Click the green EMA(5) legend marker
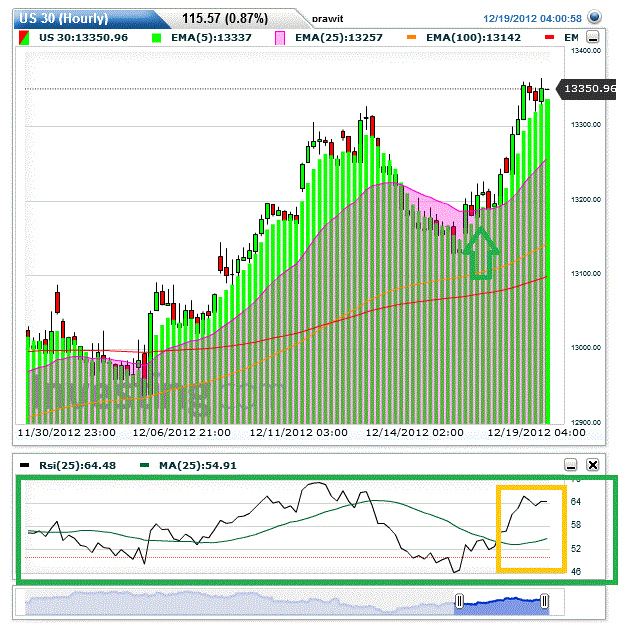This screenshot has width=625, height=627. (x=157, y=37)
